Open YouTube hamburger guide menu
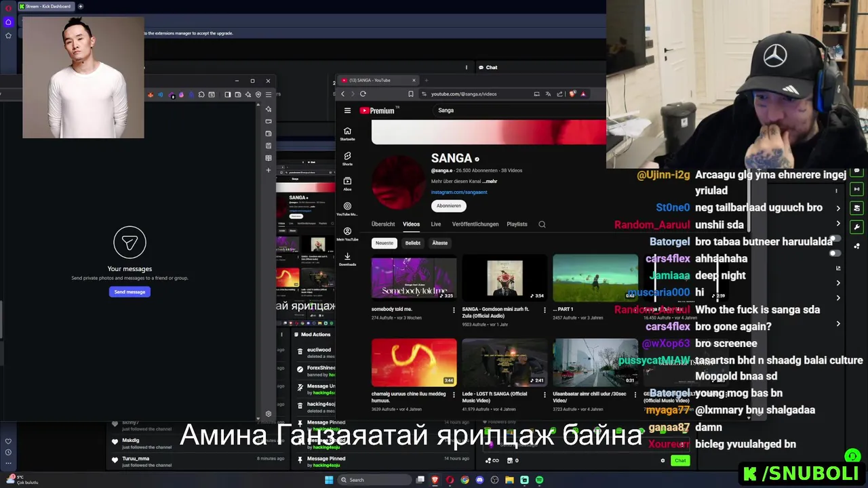The height and width of the screenshot is (488, 868). 347,110
